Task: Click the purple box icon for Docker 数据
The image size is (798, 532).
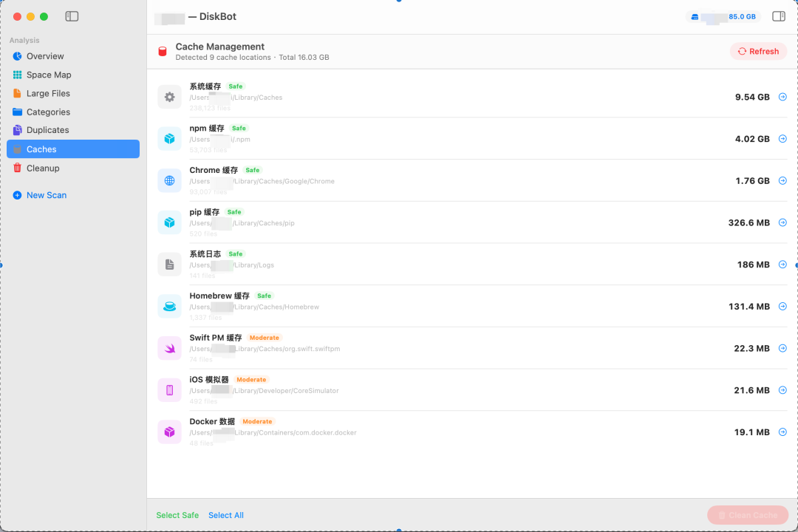Action: tap(169, 432)
